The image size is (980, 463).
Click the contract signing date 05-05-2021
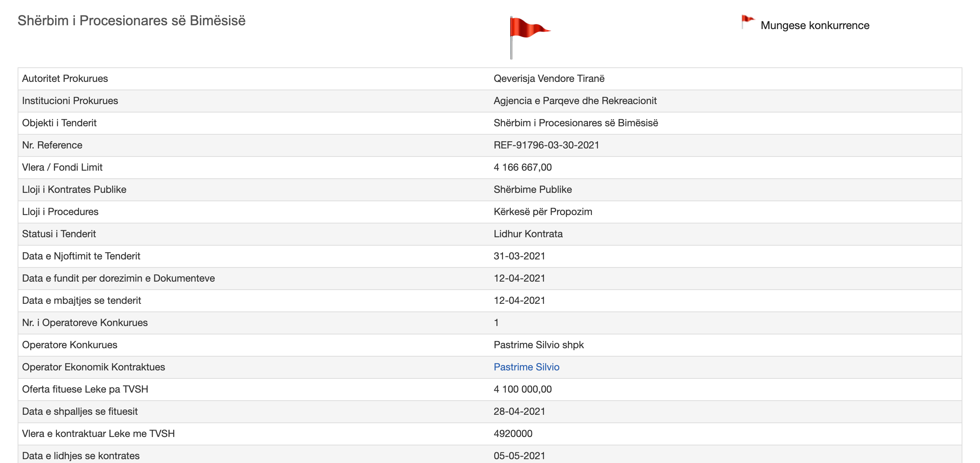pyautogui.click(x=519, y=456)
